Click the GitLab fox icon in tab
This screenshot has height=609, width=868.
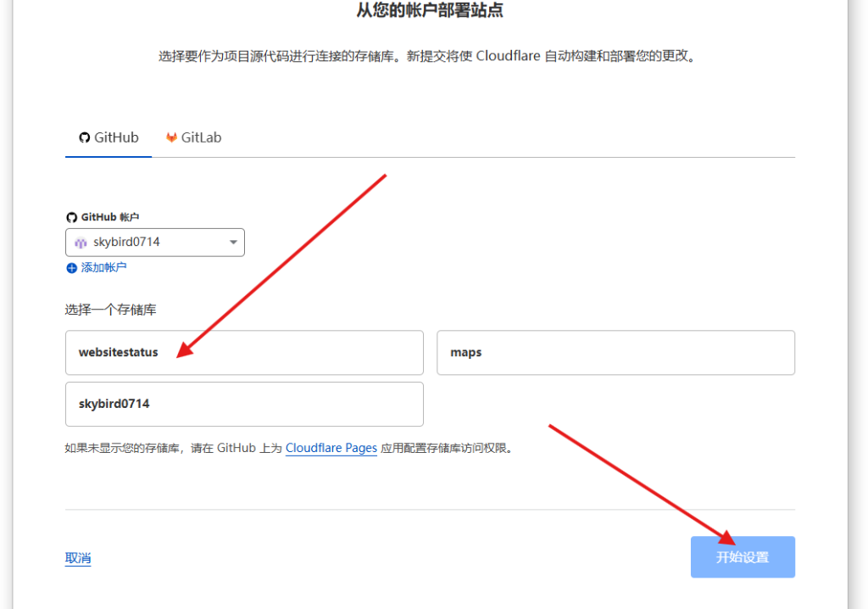(171, 137)
